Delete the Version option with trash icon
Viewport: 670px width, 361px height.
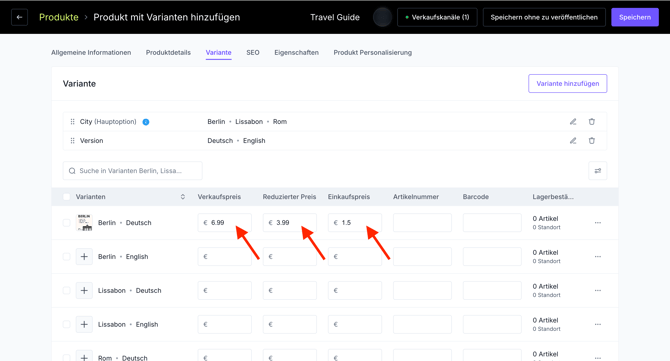pyautogui.click(x=592, y=141)
